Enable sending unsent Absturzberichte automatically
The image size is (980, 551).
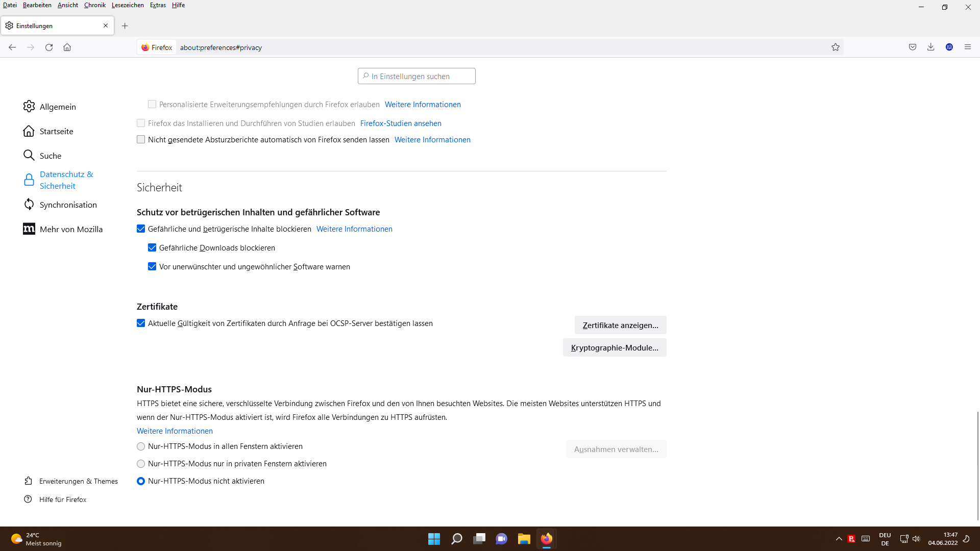141,140
